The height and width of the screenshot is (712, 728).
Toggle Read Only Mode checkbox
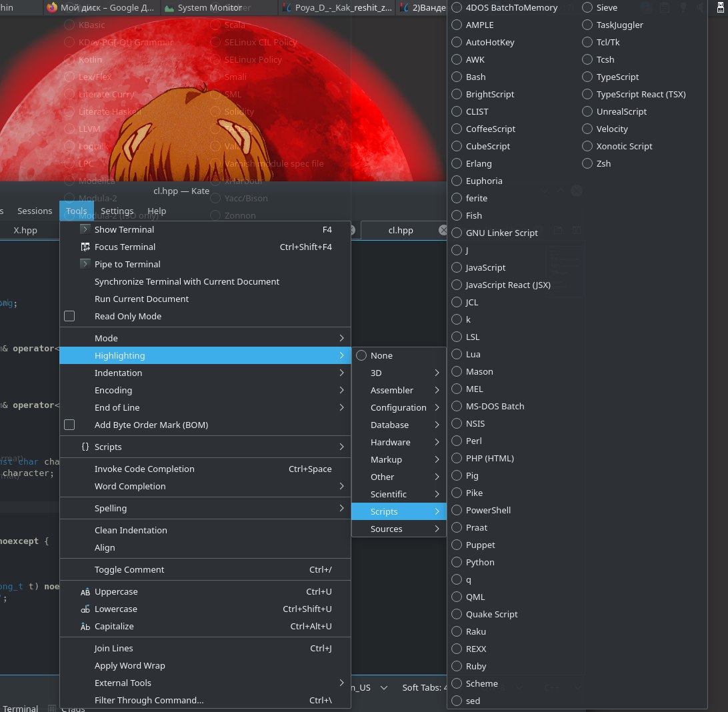click(69, 316)
